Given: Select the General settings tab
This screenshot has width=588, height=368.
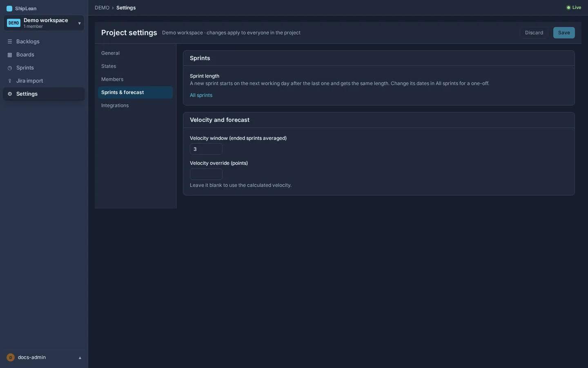Looking at the screenshot, I should [x=136, y=53].
